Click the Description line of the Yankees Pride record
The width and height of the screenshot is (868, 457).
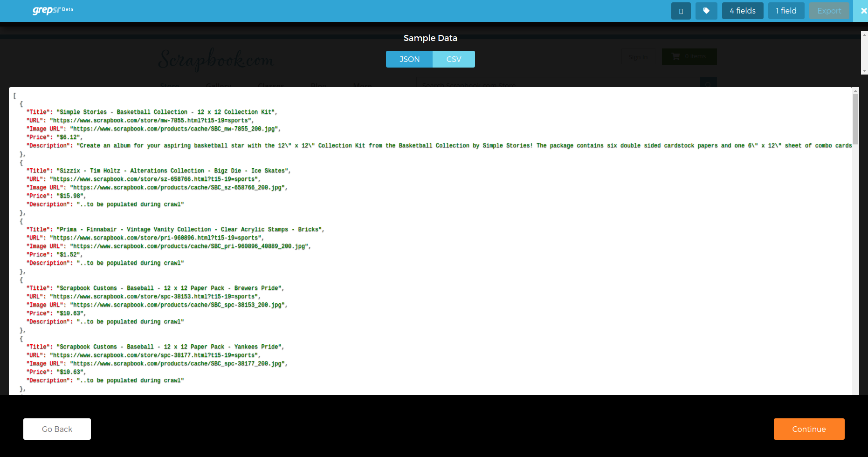click(105, 381)
